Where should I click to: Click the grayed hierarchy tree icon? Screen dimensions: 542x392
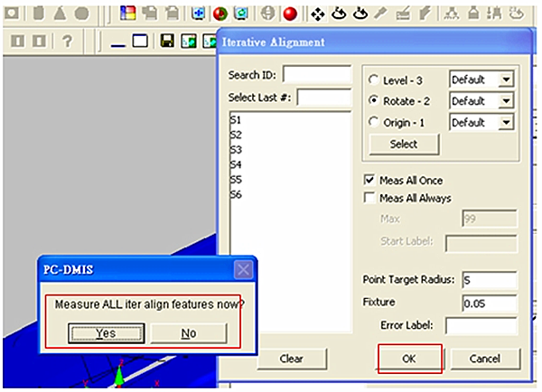[x=452, y=14]
